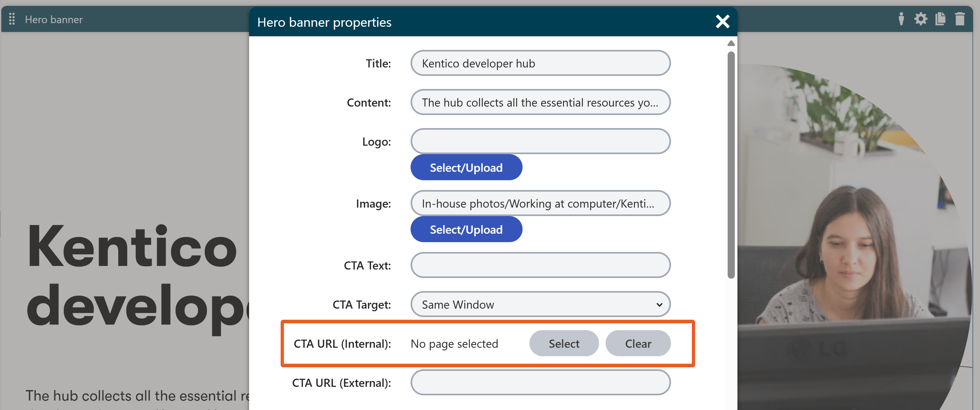Click the scrollbar up arrow
This screenshot has width=980, height=410.
[x=731, y=43]
